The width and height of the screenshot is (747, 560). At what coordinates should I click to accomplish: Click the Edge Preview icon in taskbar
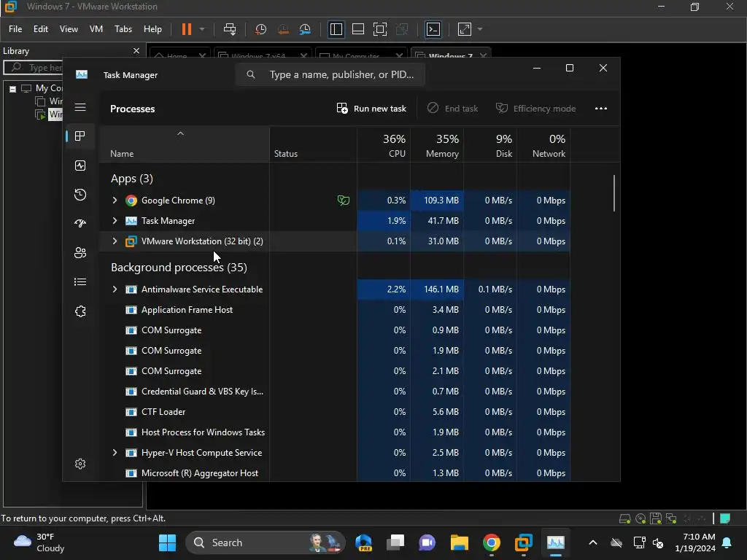[x=363, y=542]
